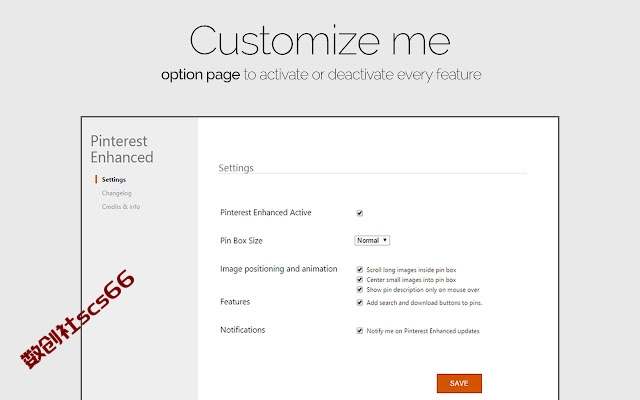This screenshot has height=400, width=640.
Task: Toggle the Pinterest Enhanced Active checkbox
Action: click(x=360, y=213)
